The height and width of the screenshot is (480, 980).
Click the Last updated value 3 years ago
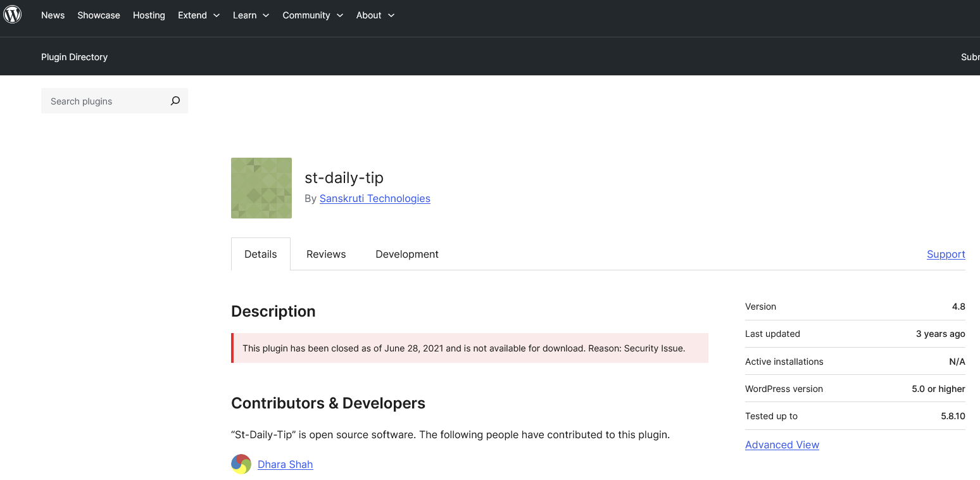click(941, 334)
